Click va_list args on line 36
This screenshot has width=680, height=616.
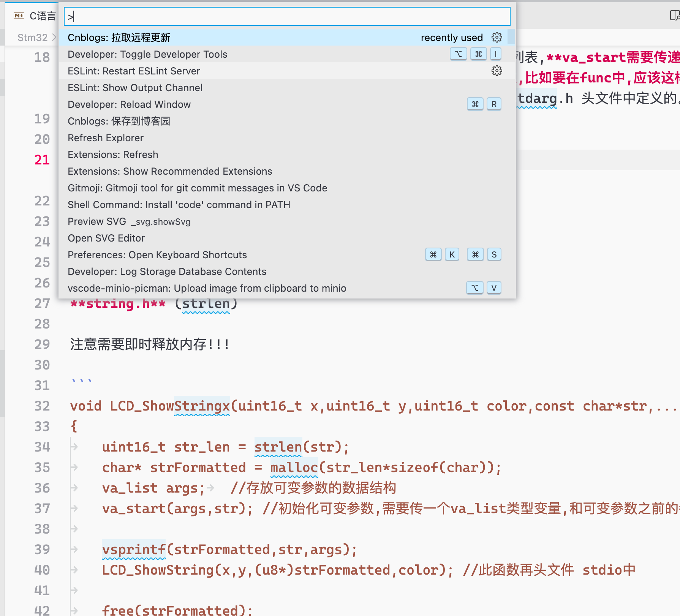(153, 488)
